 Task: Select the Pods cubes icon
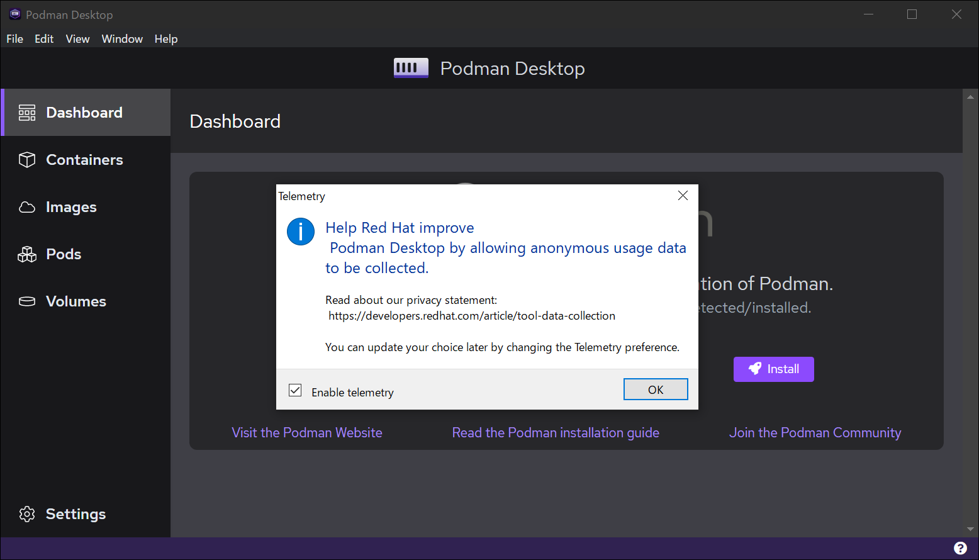27,254
